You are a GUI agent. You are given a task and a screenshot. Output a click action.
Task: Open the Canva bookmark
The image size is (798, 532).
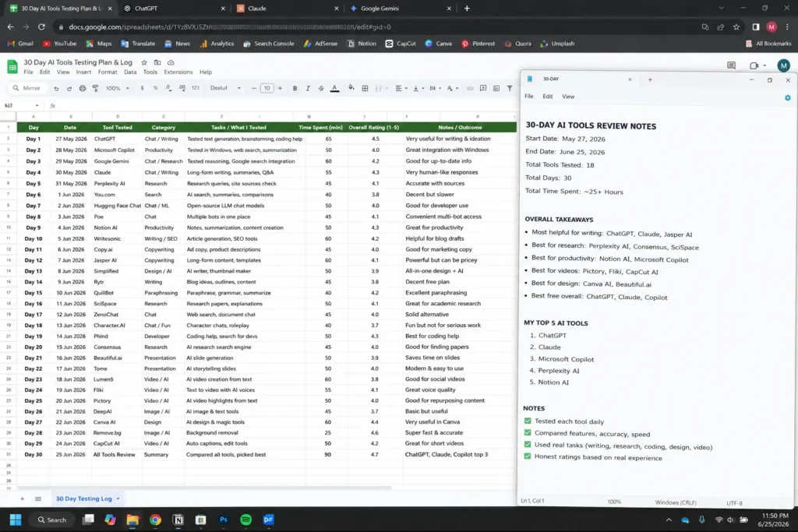(438, 44)
